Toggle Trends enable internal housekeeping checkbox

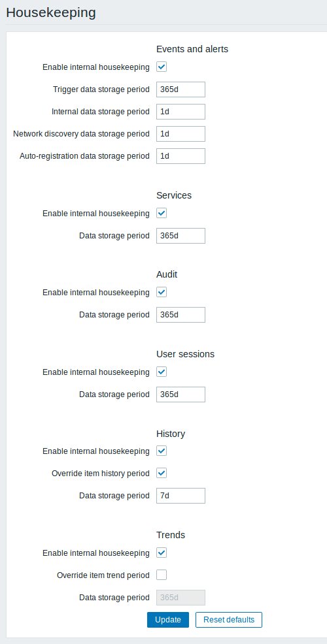point(162,553)
